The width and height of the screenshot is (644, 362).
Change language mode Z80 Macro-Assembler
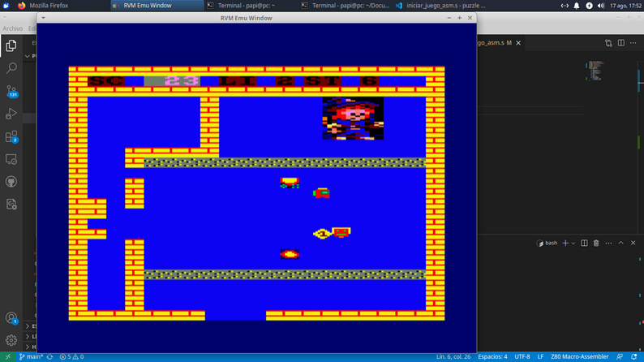tap(579, 356)
